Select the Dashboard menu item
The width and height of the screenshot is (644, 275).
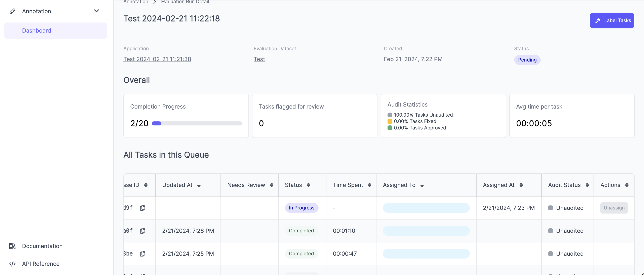pyautogui.click(x=37, y=31)
